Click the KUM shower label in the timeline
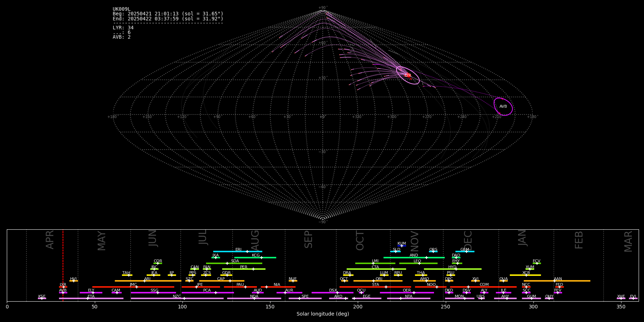Viewport: 644px width, 322px height. (x=402, y=244)
